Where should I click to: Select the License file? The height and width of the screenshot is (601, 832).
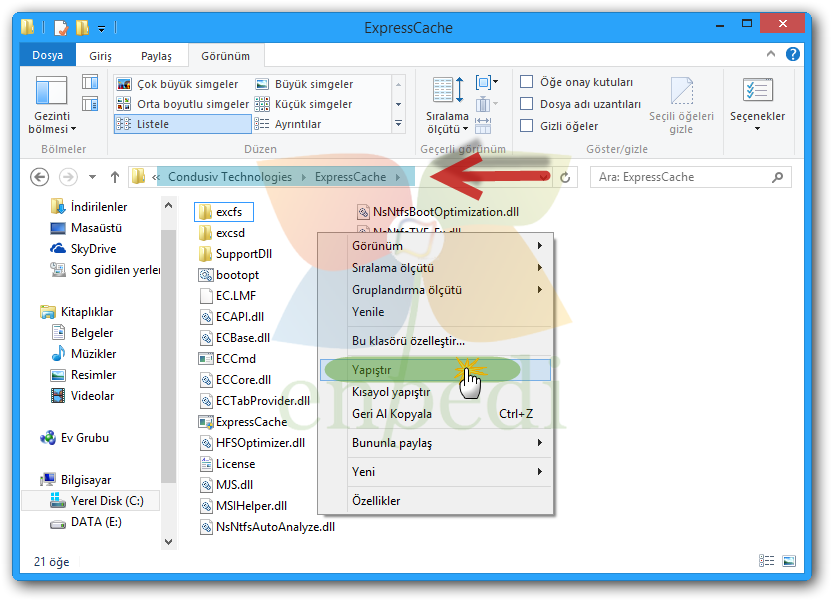(227, 464)
